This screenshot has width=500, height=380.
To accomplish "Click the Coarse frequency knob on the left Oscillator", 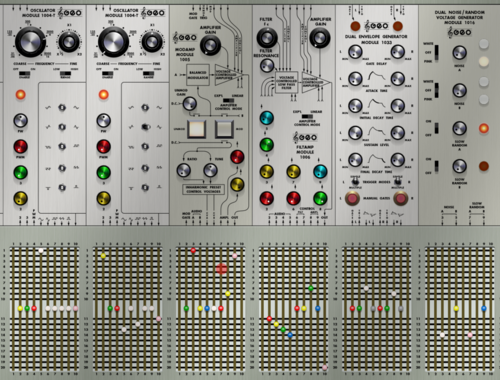I will coord(30,42).
